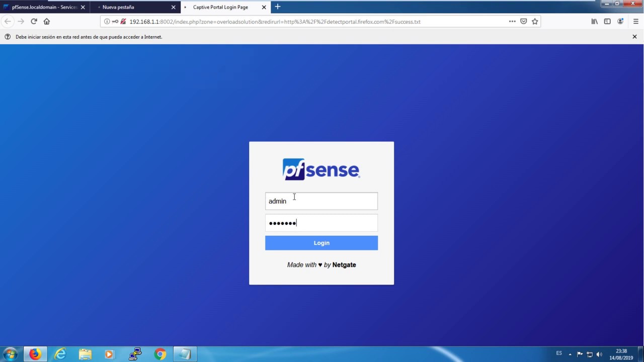644x362 pixels.
Task: Open a new tab with plus button
Action: click(x=278, y=7)
